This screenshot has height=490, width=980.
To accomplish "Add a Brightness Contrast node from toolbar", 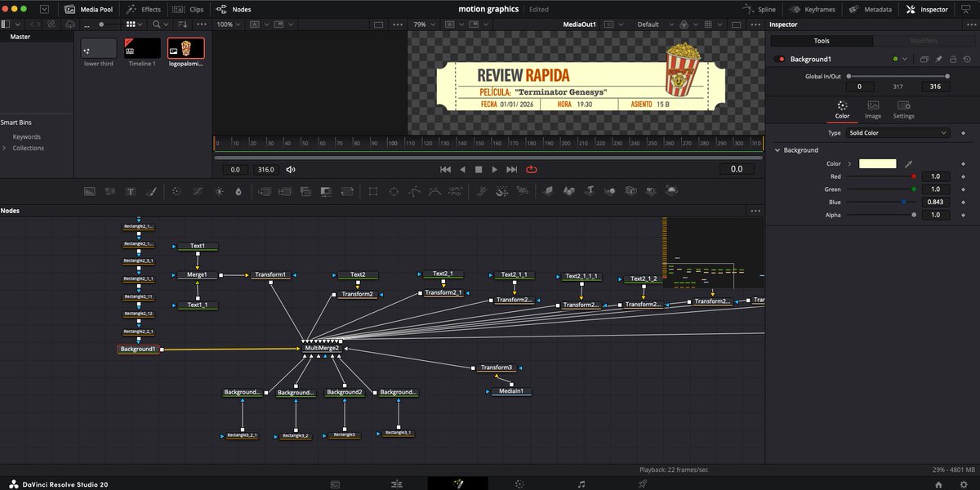I will coord(218,191).
